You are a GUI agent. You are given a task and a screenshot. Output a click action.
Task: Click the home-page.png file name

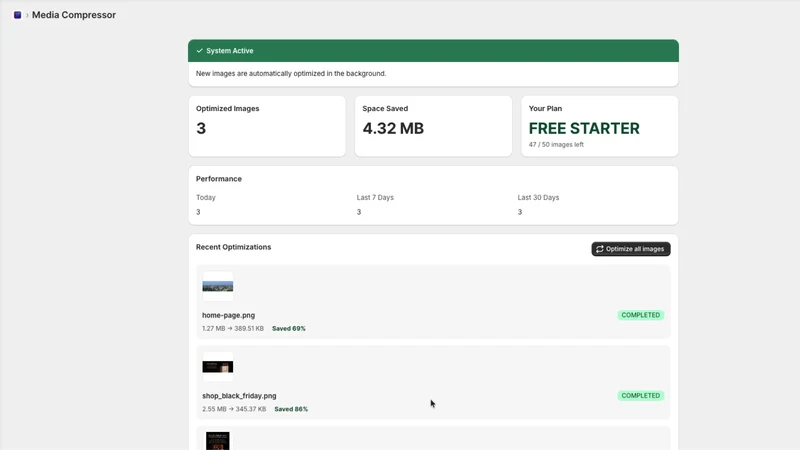coord(229,315)
